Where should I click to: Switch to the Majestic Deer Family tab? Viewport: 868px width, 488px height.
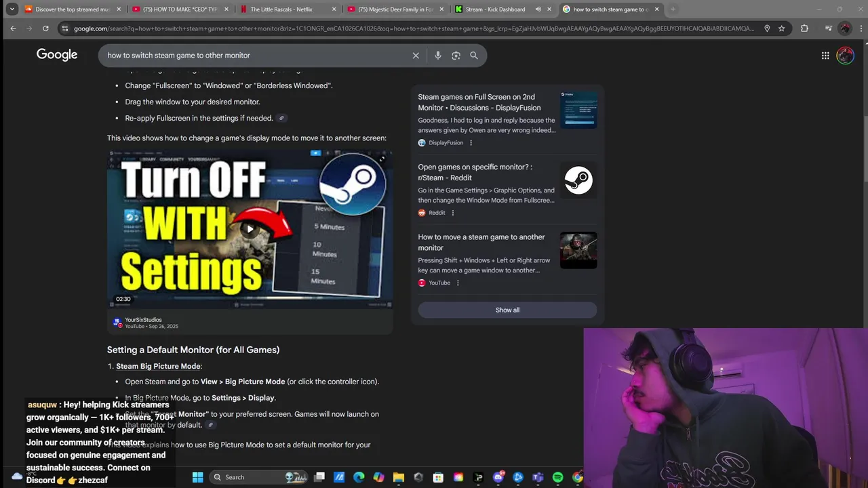pyautogui.click(x=395, y=9)
